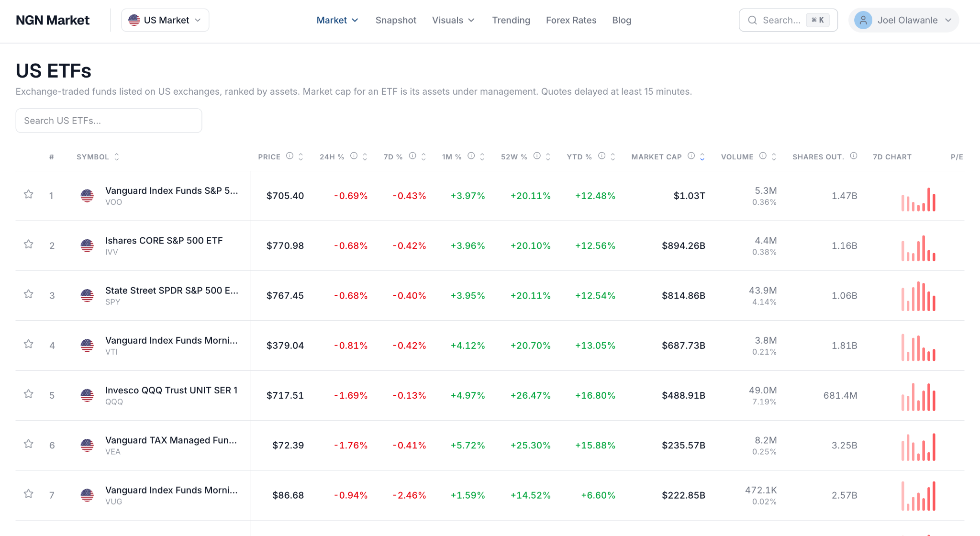Sort table by 52W % arrows
Image resolution: width=980 pixels, height=536 pixels.
pyautogui.click(x=548, y=156)
